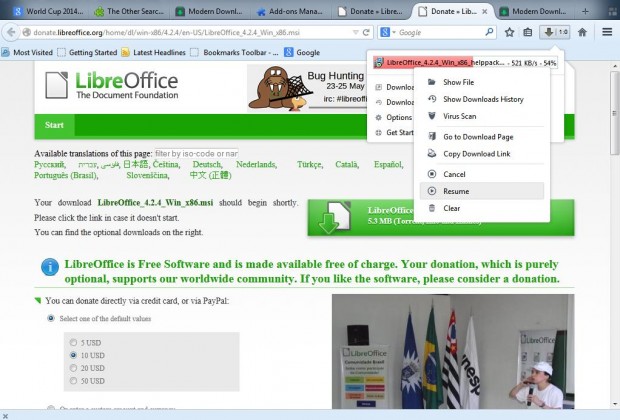Open the Nederlands translation link
620x420 pixels.
click(x=256, y=165)
